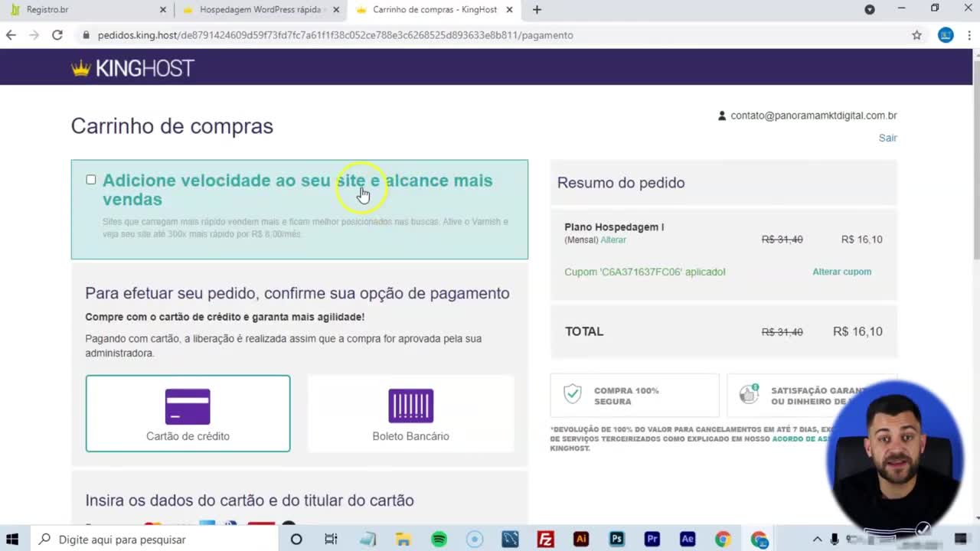Viewport: 980px width, 551px height.
Task: Click the boleto barcode icon
Action: pos(410,406)
